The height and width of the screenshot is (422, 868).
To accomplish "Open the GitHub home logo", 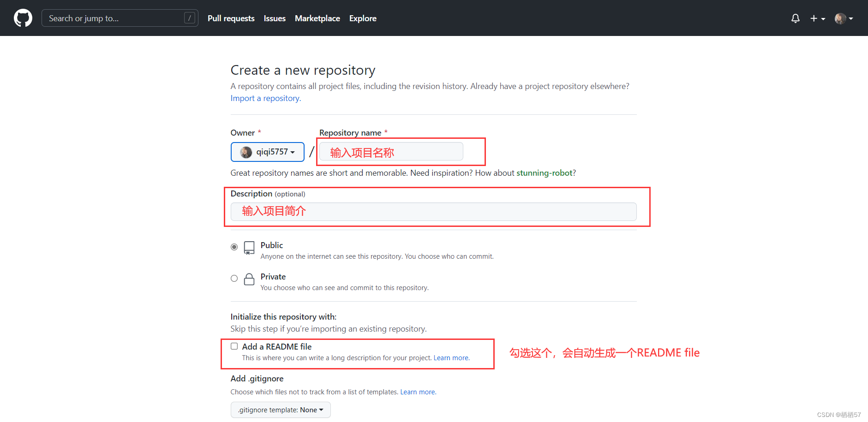I will 23,18.
